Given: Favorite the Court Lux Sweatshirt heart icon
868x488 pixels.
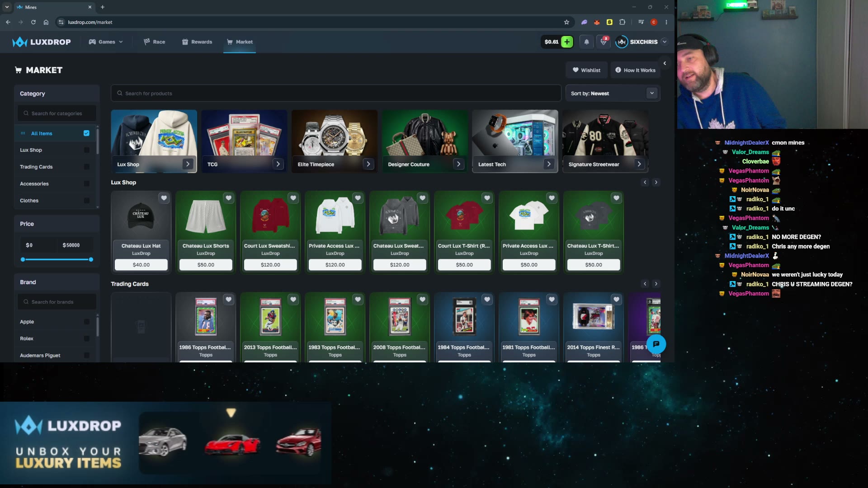Looking at the screenshot, I should pyautogui.click(x=293, y=198).
